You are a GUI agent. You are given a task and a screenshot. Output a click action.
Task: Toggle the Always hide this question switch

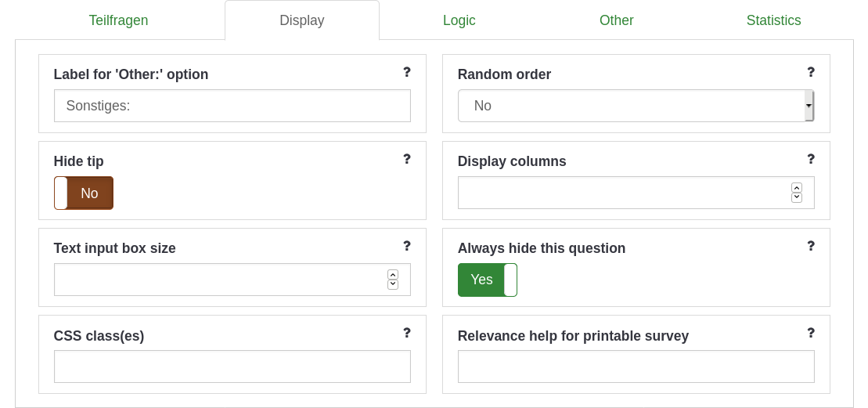coord(487,280)
